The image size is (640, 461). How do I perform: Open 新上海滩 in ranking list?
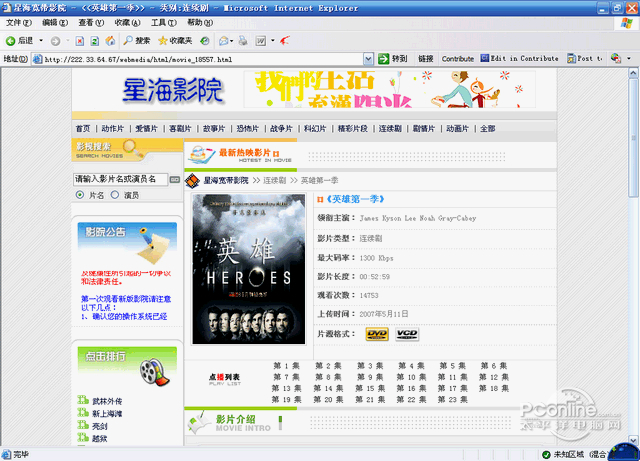coord(107,414)
